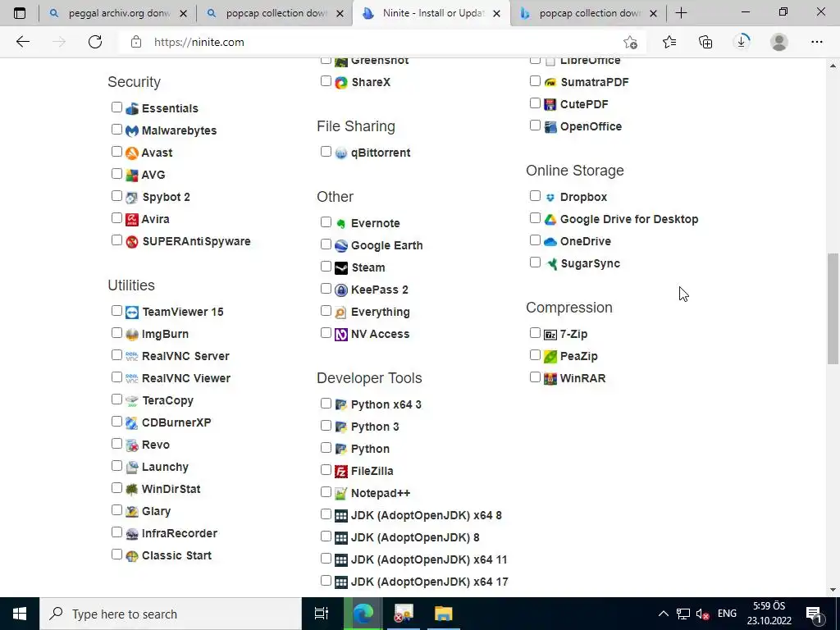
Task: Click the qBittorrent icon
Action: point(341,153)
